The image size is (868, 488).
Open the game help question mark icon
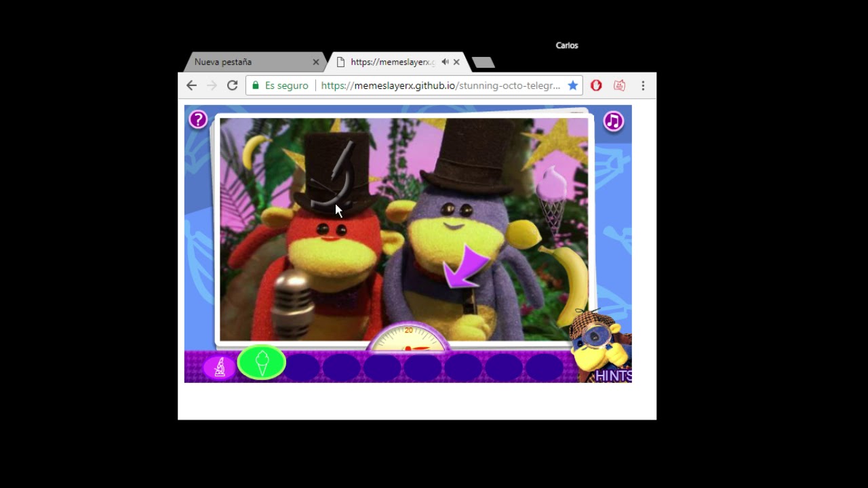coord(198,120)
